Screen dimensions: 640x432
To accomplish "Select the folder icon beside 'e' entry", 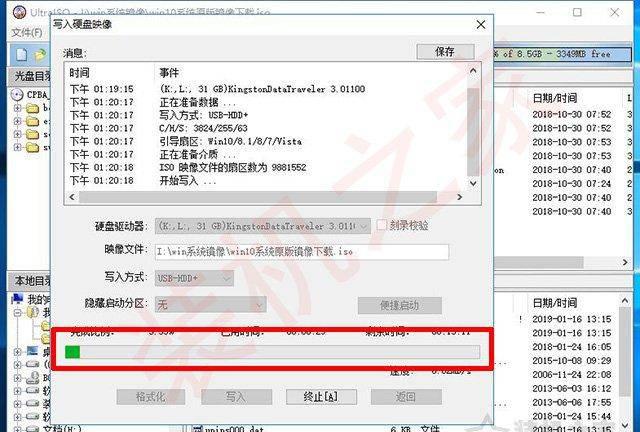I will point(33,121).
